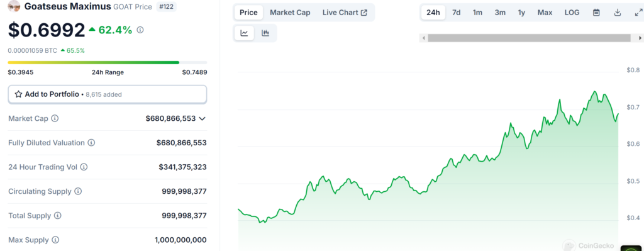Select the 1m time range
The height and width of the screenshot is (251, 644).
477,13
